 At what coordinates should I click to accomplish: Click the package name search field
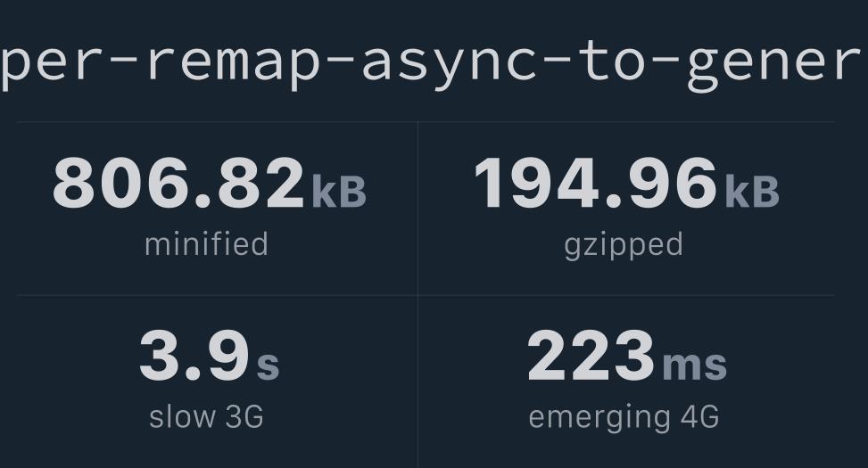pyautogui.click(x=434, y=62)
